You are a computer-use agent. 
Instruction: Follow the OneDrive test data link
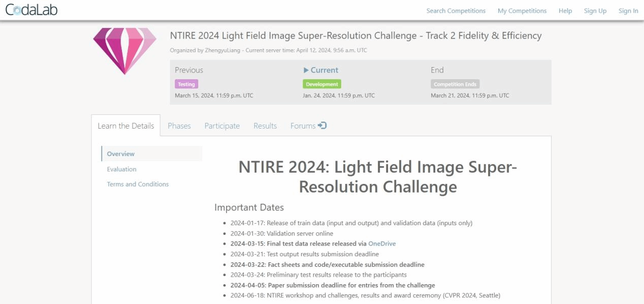[381, 244]
